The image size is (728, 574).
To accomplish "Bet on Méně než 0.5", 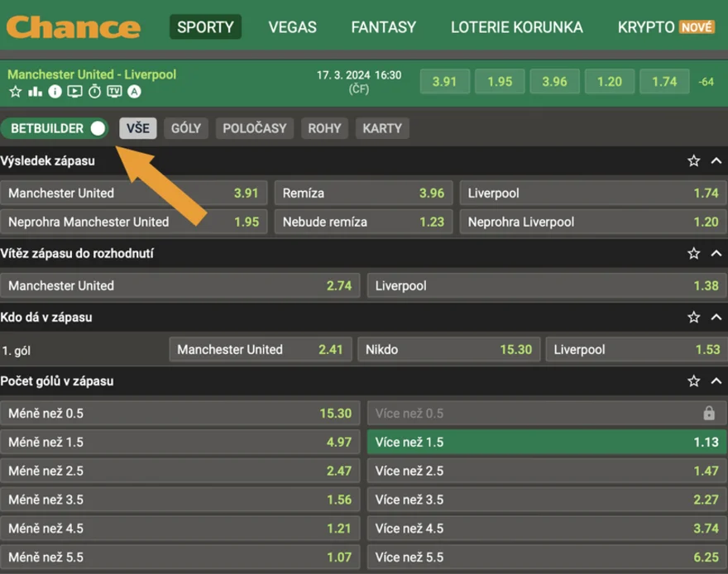I will click(180, 413).
